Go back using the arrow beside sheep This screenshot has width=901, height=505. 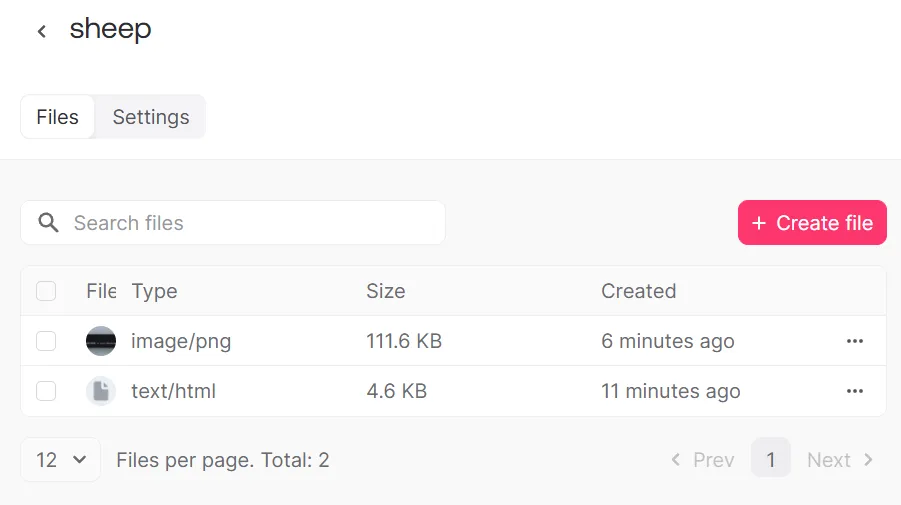click(x=41, y=31)
